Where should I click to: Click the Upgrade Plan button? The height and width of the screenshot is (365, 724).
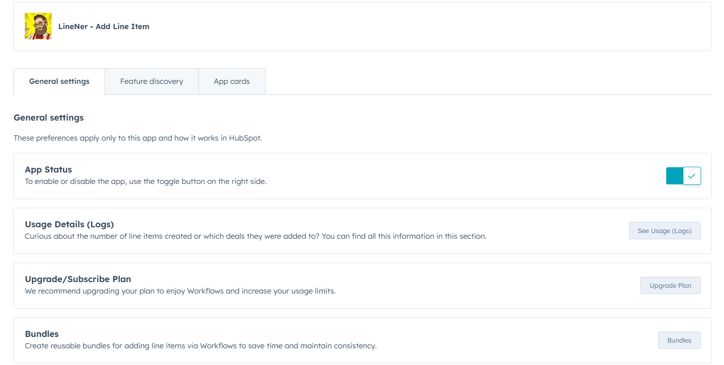[x=670, y=286]
